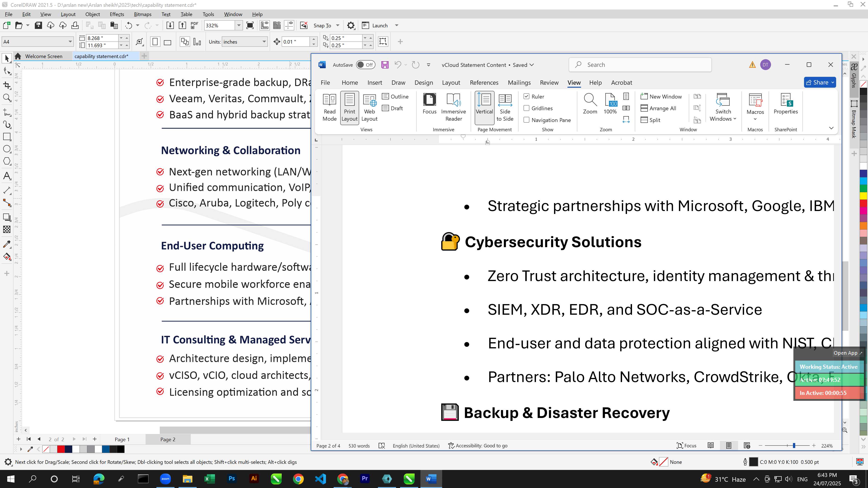
Task: Open the Mailings tab in Word
Action: pos(519,82)
